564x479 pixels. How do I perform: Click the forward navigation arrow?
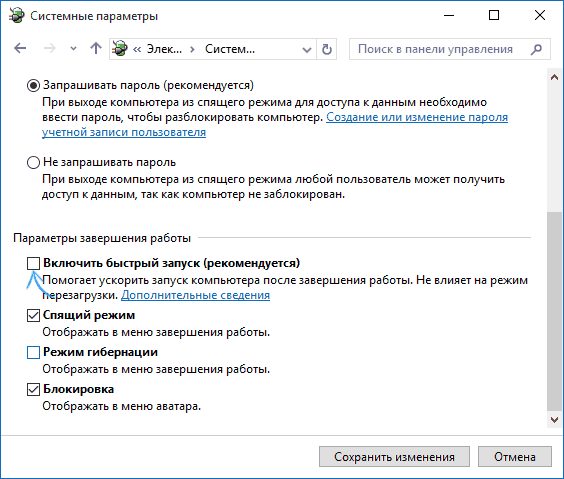point(50,48)
